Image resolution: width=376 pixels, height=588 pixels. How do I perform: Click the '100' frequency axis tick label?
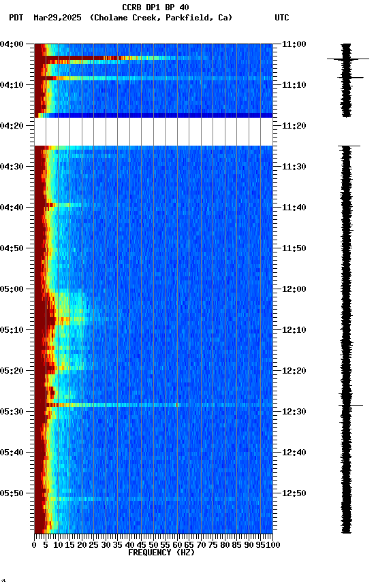pyautogui.click(x=274, y=546)
